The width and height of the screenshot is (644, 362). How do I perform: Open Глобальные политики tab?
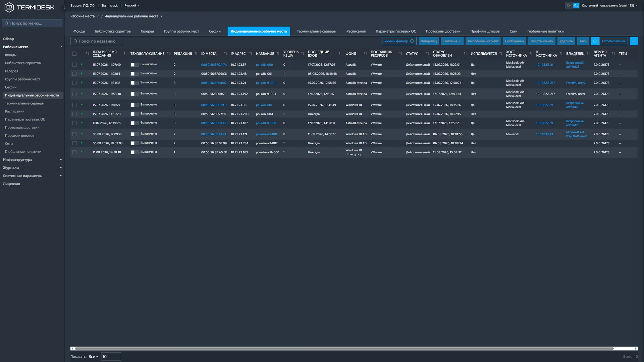545,31
